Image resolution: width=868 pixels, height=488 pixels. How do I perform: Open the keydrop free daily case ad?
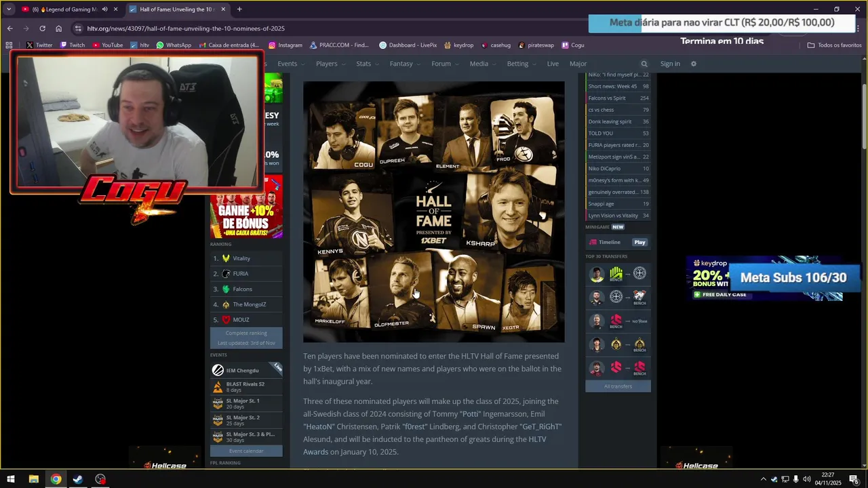[x=764, y=278]
